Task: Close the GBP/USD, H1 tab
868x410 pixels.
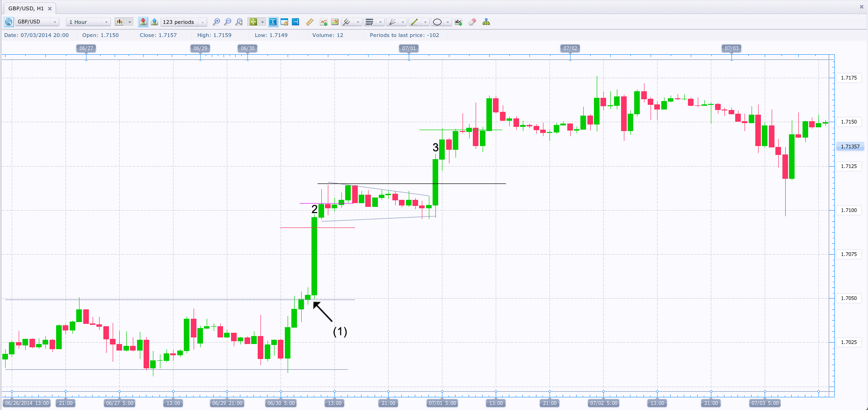Action: 50,8
